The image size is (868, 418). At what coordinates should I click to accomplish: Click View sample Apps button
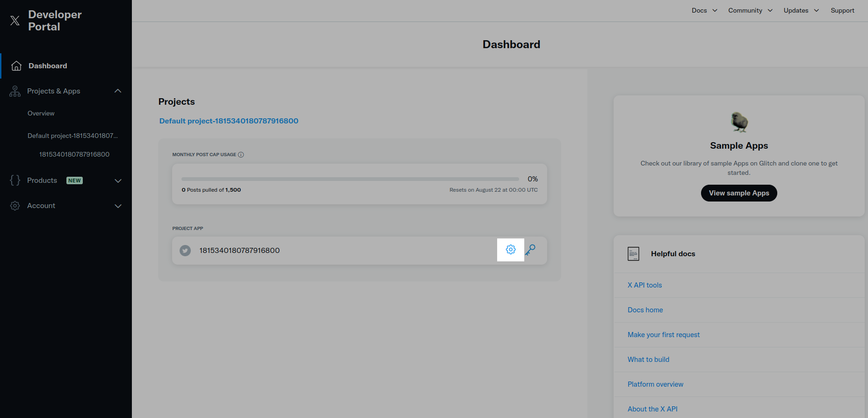click(x=739, y=193)
